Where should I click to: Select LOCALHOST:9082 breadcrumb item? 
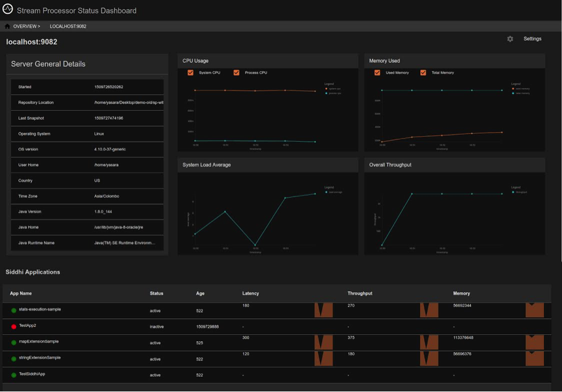point(68,27)
